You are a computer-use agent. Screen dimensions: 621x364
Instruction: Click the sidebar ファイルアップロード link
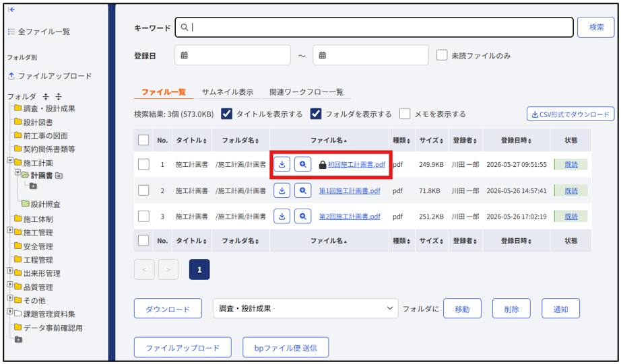pyautogui.click(x=50, y=75)
